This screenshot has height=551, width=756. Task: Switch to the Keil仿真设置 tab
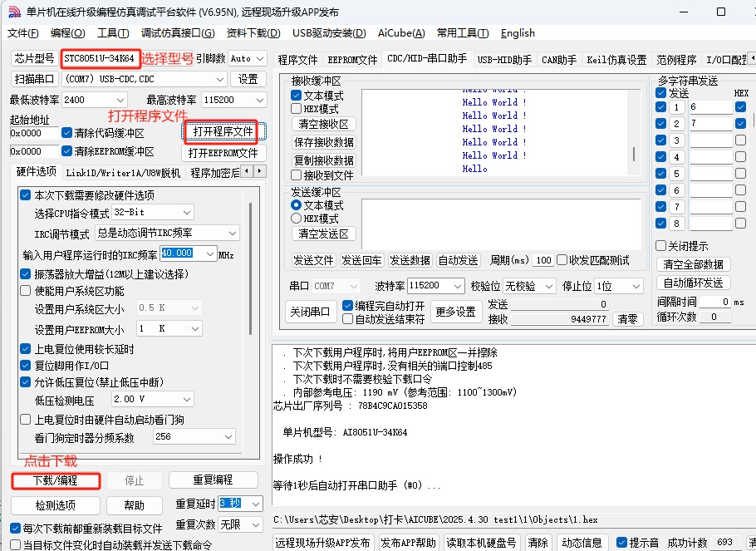click(616, 60)
